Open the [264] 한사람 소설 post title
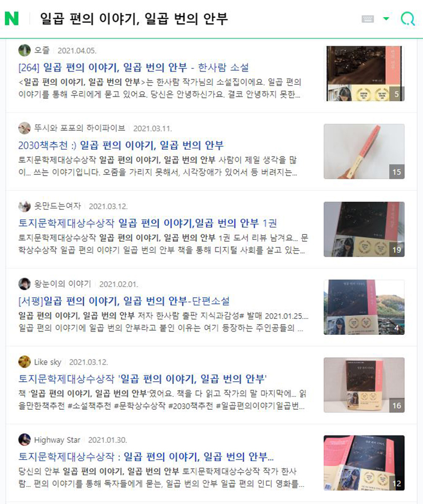 [x=133, y=67]
